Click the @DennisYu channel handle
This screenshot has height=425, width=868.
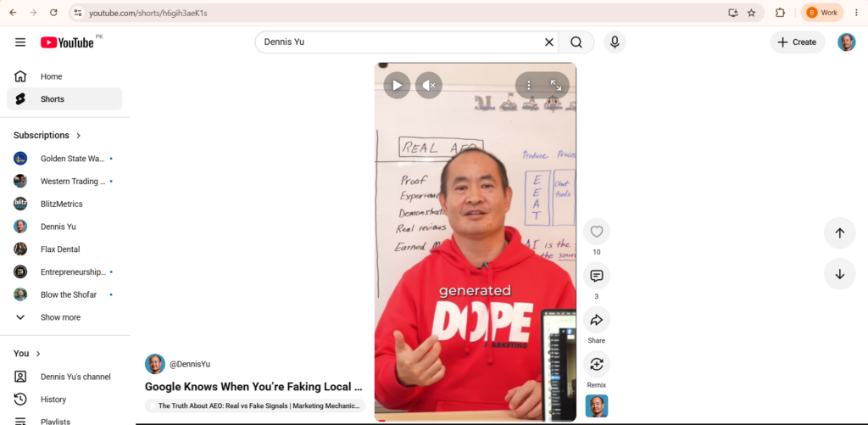tap(190, 364)
